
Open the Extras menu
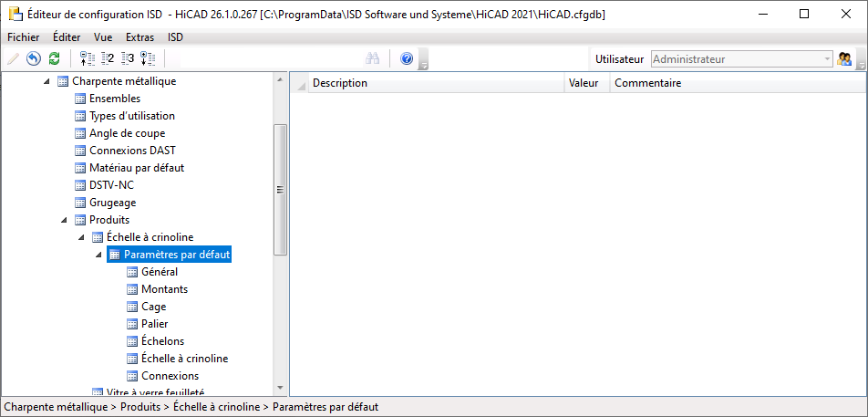tap(140, 37)
